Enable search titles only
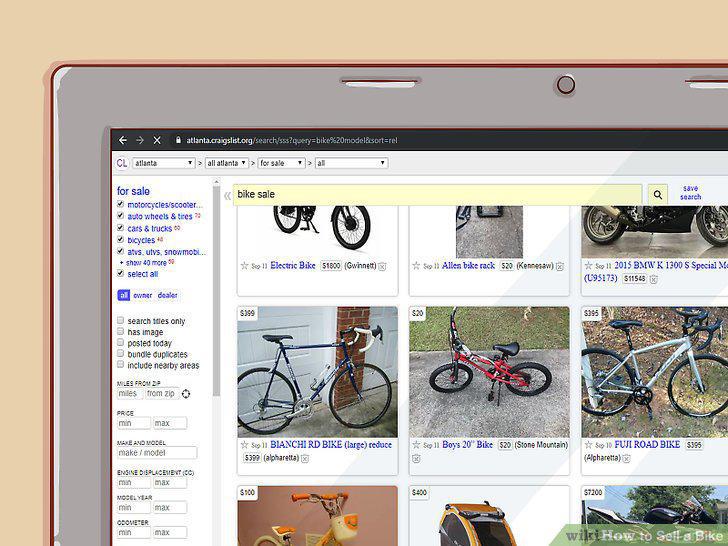 pos(120,320)
